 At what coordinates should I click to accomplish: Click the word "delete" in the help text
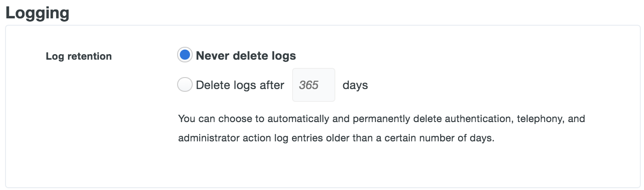[x=424, y=119]
